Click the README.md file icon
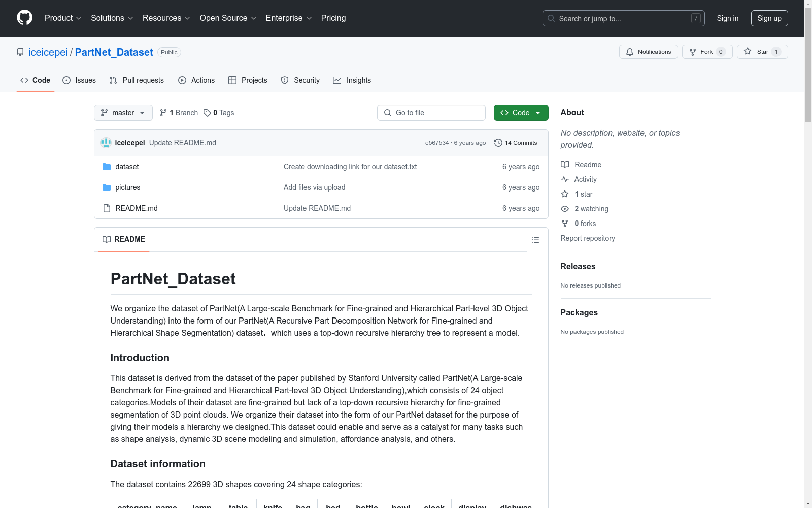The image size is (812, 508). [107, 208]
